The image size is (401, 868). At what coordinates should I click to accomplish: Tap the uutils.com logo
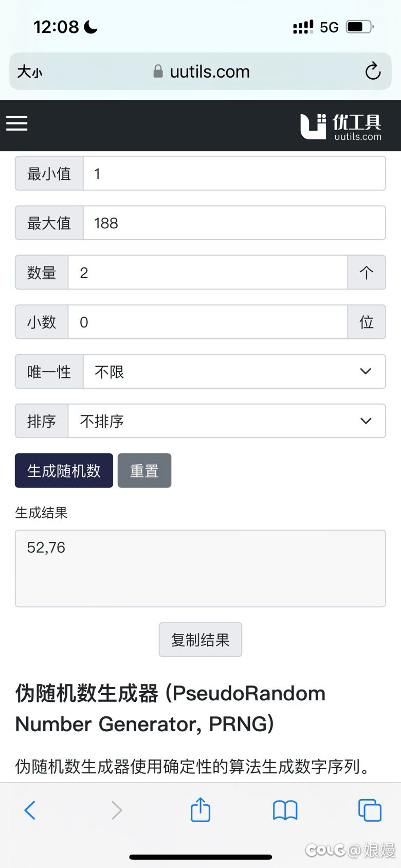pos(341,126)
